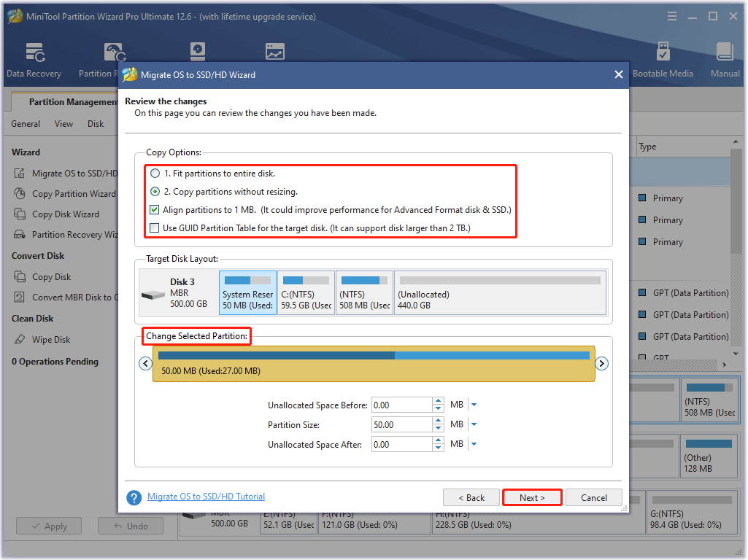Click Wipe Disk in sidebar
The image size is (748, 560).
tap(51, 340)
